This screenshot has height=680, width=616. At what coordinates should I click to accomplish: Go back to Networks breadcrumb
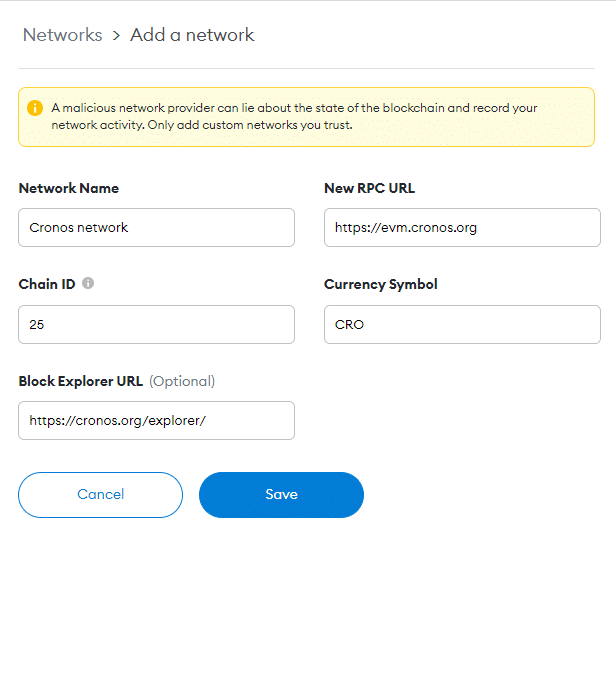[x=62, y=35]
